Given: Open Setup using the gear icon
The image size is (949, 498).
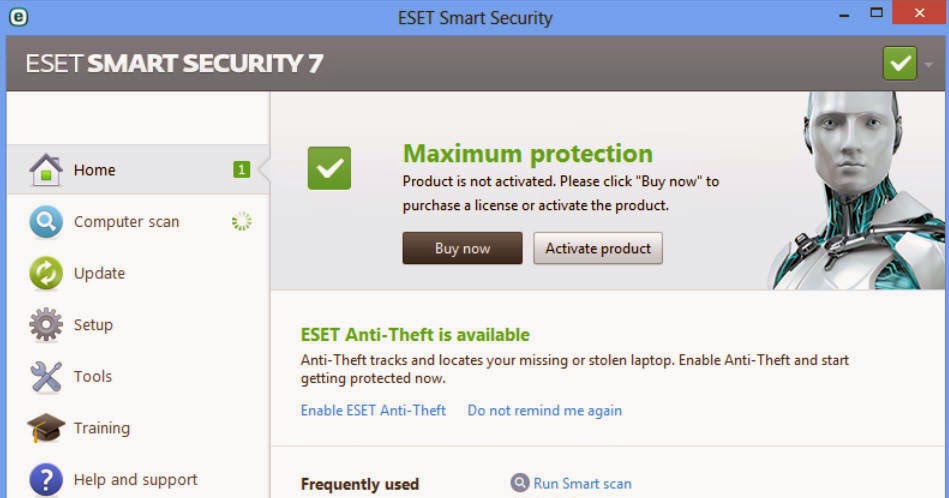Looking at the screenshot, I should [45, 325].
